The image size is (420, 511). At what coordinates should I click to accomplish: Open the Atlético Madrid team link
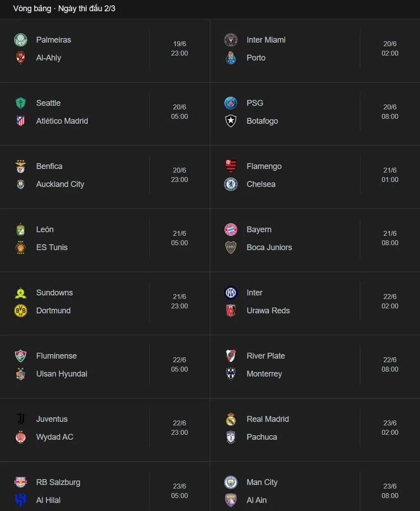[x=62, y=121]
